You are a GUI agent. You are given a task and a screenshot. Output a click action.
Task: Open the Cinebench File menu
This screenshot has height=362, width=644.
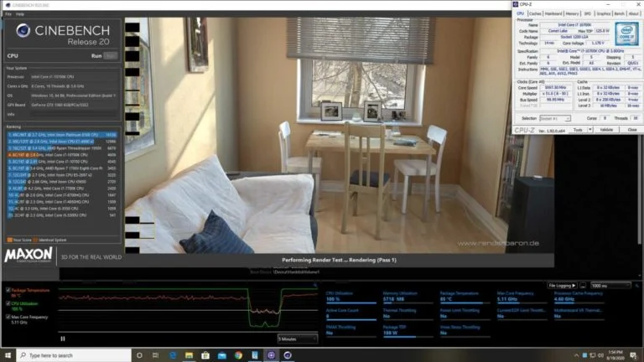click(x=8, y=14)
